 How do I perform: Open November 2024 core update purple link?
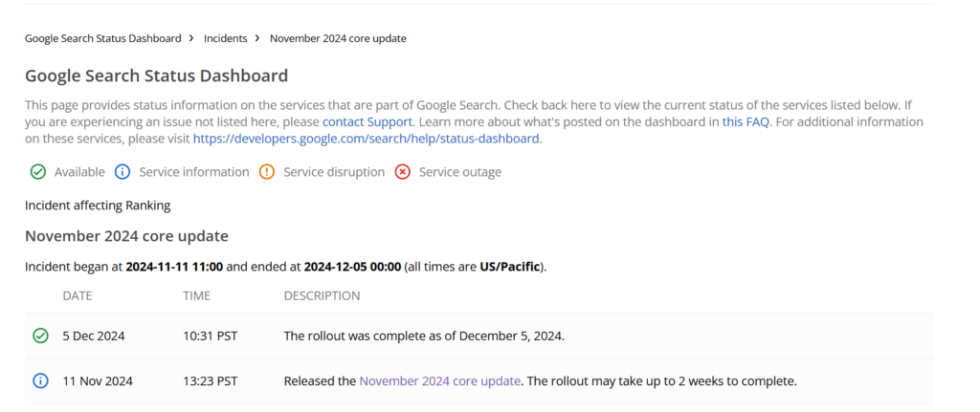tap(439, 380)
